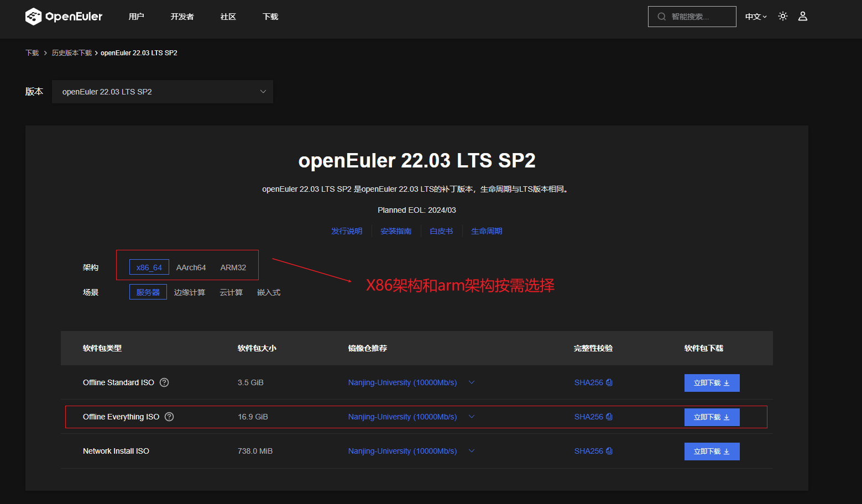
Task: Click the Network Install ISO label
Action: click(x=116, y=451)
